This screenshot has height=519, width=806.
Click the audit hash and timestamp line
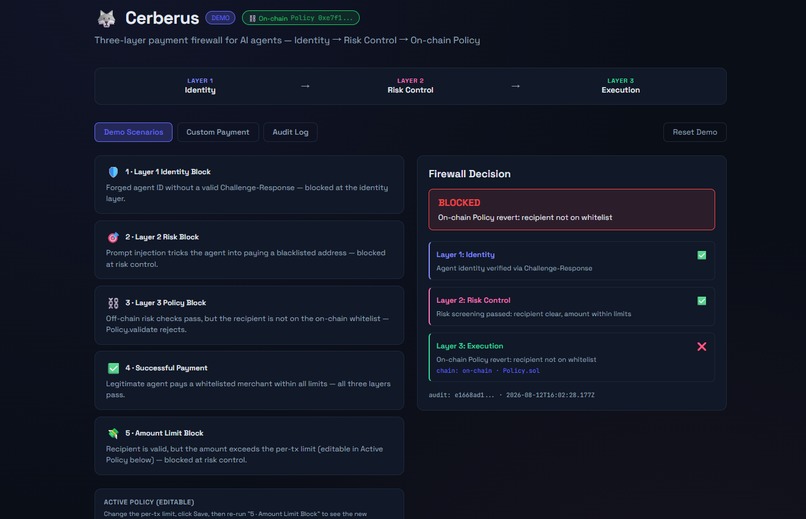[x=511, y=395]
